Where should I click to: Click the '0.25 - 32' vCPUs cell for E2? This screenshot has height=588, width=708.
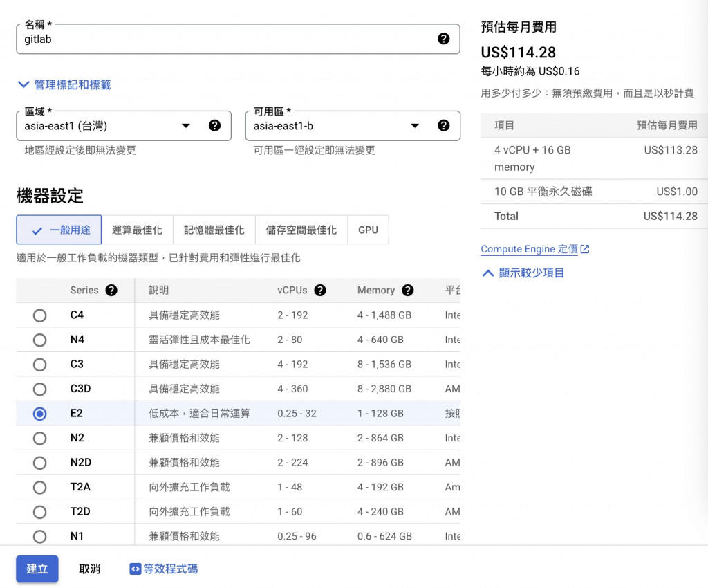pyautogui.click(x=297, y=413)
